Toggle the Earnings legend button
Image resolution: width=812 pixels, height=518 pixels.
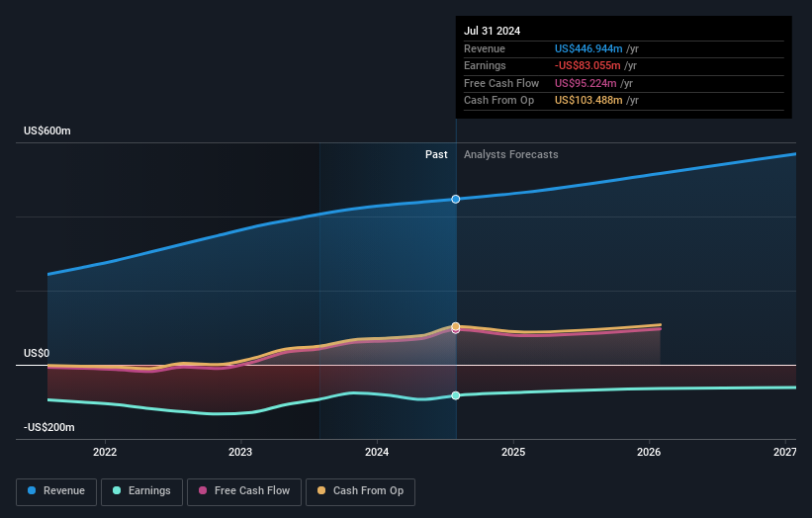pos(141,491)
